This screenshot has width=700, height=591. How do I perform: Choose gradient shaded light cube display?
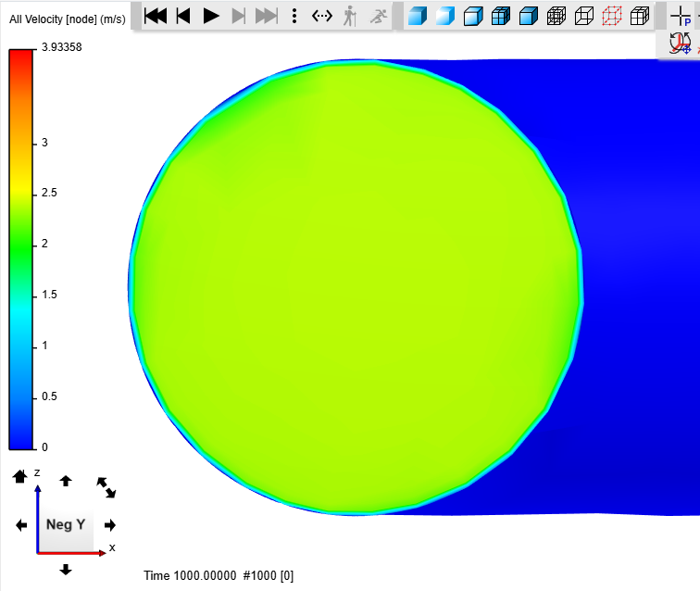click(445, 16)
